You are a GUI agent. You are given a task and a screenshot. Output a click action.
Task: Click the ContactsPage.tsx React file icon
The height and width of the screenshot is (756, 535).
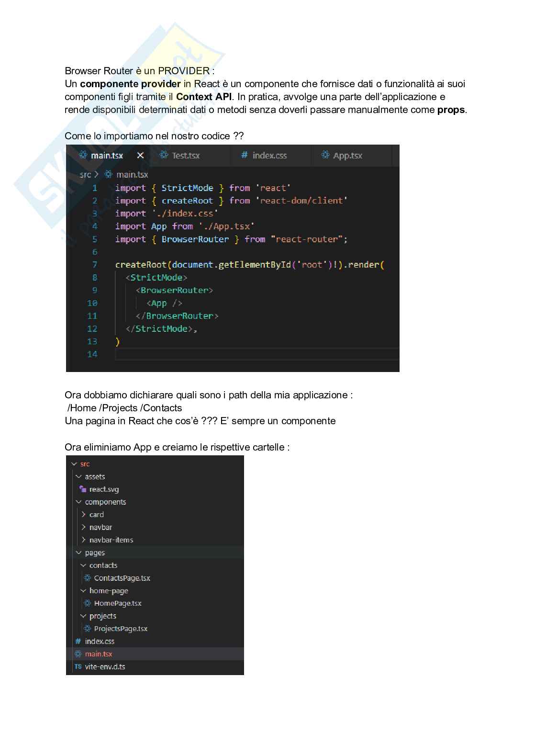[87, 578]
